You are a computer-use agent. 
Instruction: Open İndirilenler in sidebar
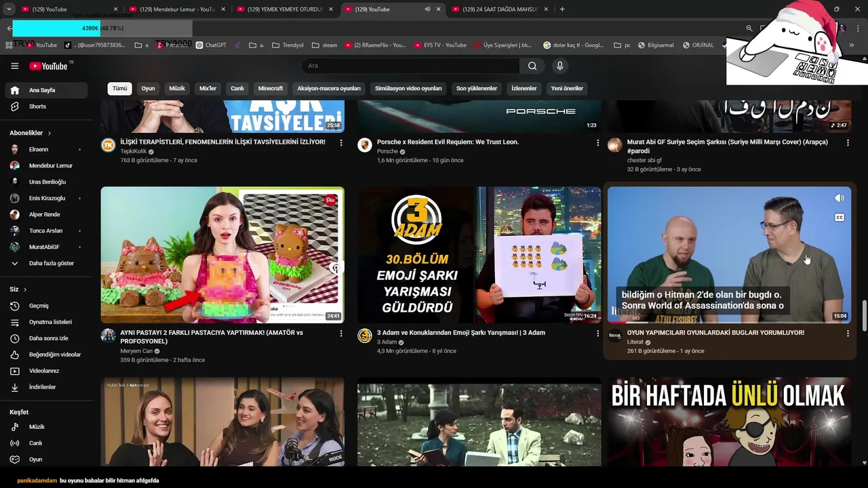[x=45, y=387]
